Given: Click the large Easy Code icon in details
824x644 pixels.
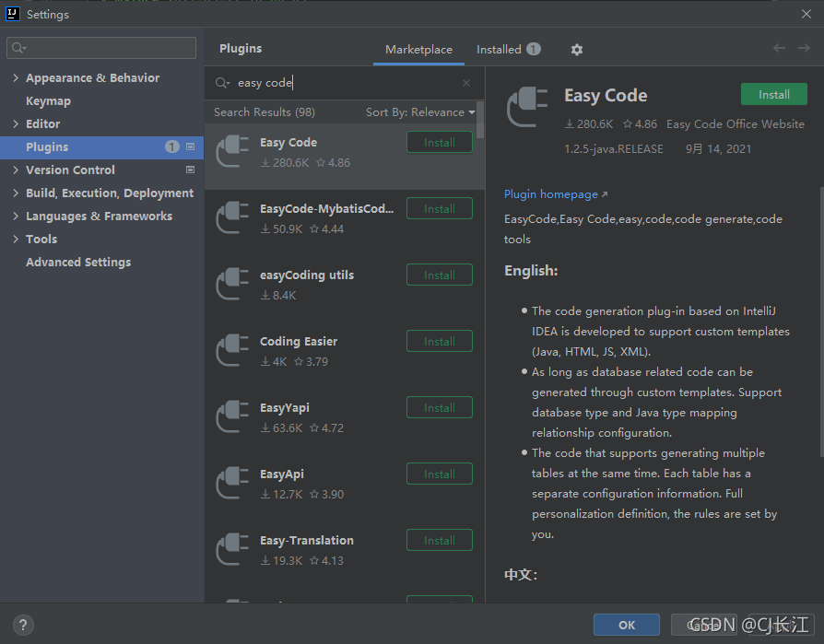Looking at the screenshot, I should click(x=527, y=107).
